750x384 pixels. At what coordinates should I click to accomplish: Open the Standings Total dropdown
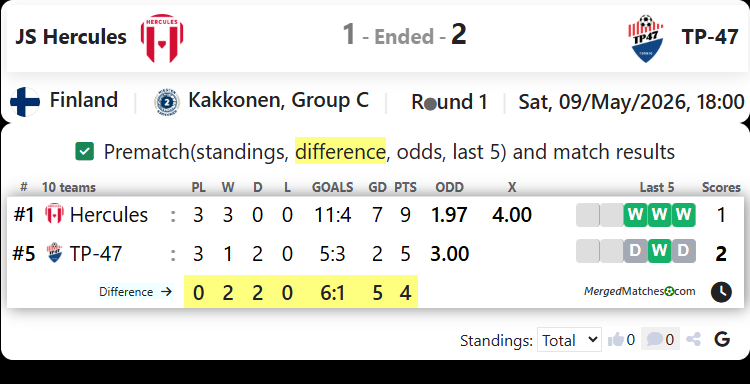point(569,340)
